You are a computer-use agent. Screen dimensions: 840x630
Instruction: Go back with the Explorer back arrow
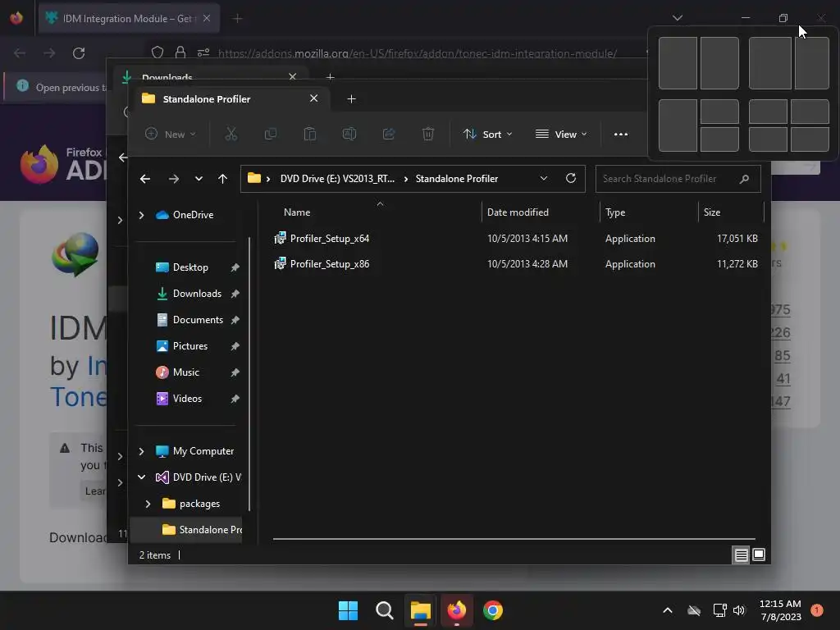145,179
